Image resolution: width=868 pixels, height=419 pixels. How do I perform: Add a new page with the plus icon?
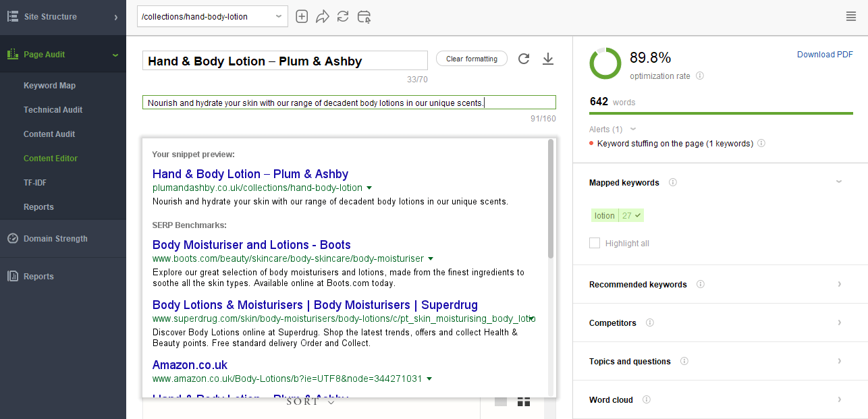302,17
